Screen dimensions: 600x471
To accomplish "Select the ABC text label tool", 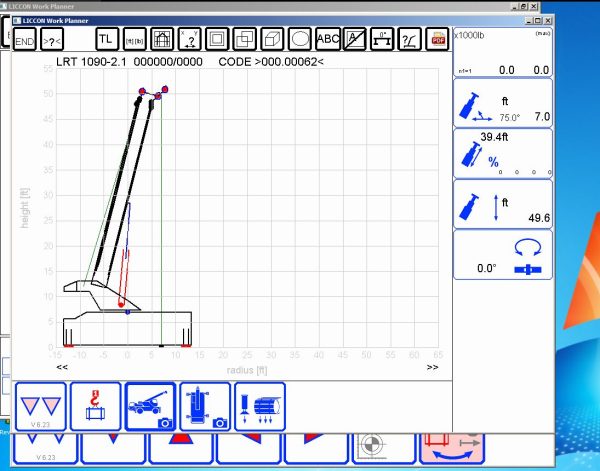I will click(x=328, y=39).
